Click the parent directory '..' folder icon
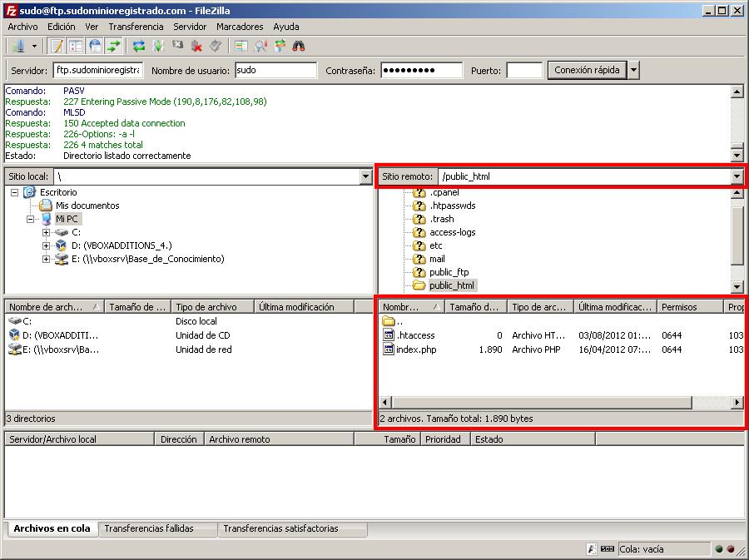 click(x=389, y=321)
